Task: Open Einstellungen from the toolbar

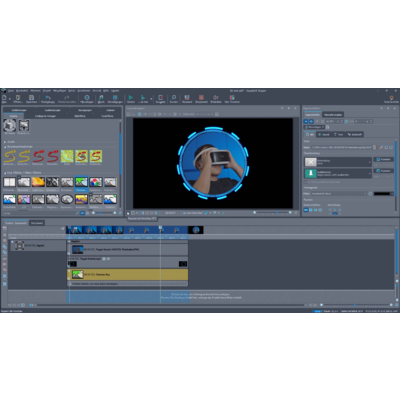Action: click(x=115, y=98)
